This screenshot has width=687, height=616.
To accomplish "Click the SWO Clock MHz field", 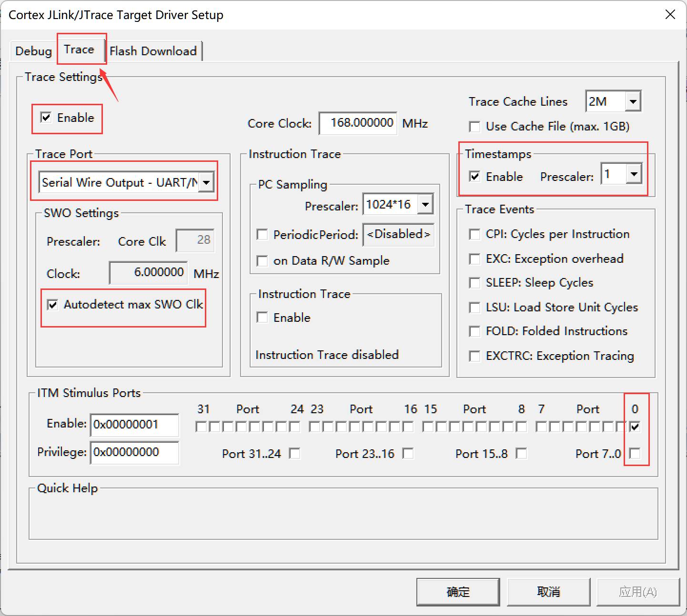I will point(149,273).
